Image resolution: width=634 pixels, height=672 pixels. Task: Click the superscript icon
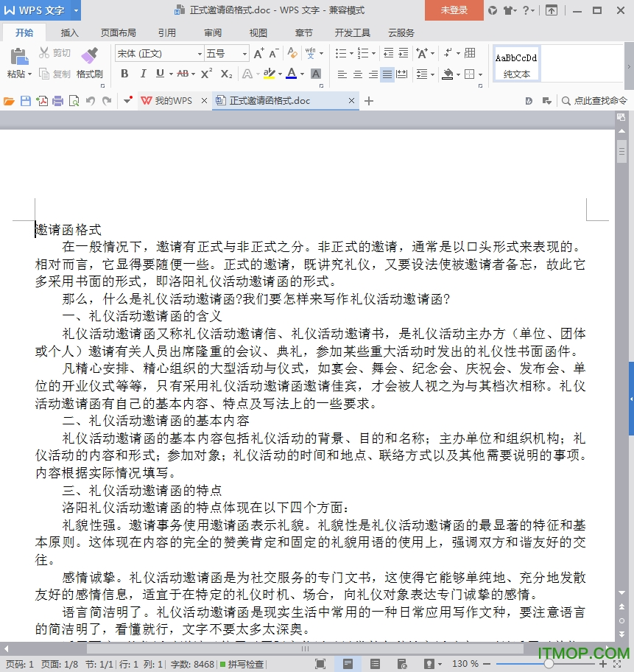(x=206, y=74)
